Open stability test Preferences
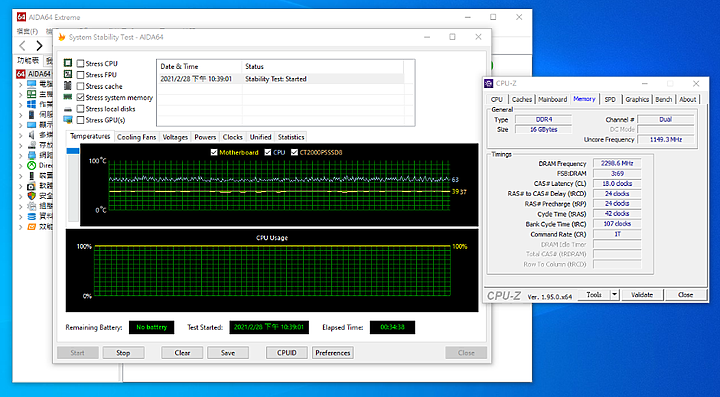The width and height of the screenshot is (720, 397). pos(333,353)
